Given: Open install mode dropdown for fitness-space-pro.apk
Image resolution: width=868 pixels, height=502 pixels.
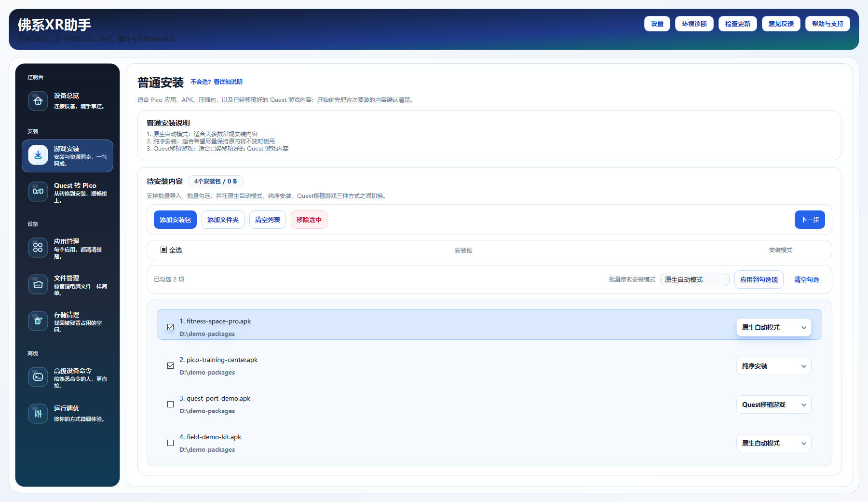Looking at the screenshot, I should point(773,327).
